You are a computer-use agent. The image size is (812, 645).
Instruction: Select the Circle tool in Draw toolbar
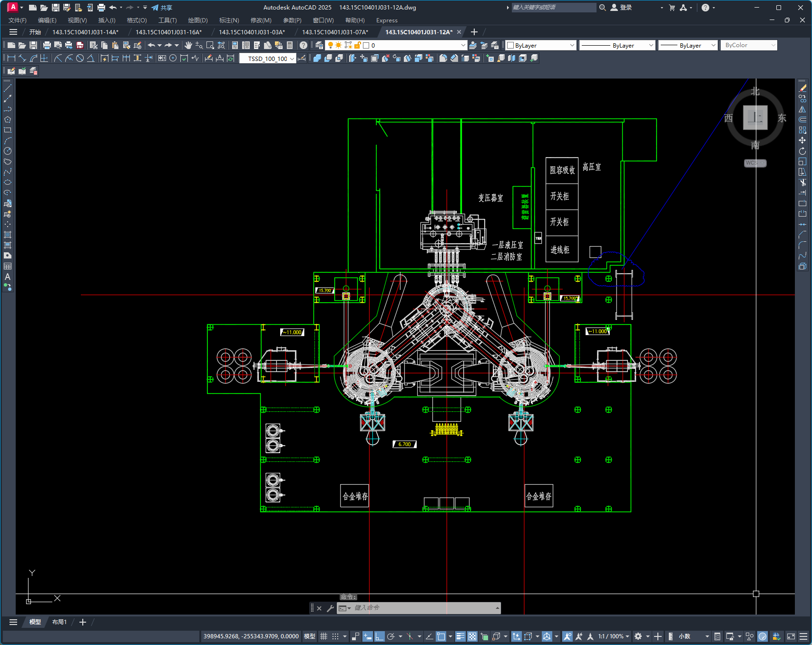click(x=8, y=151)
